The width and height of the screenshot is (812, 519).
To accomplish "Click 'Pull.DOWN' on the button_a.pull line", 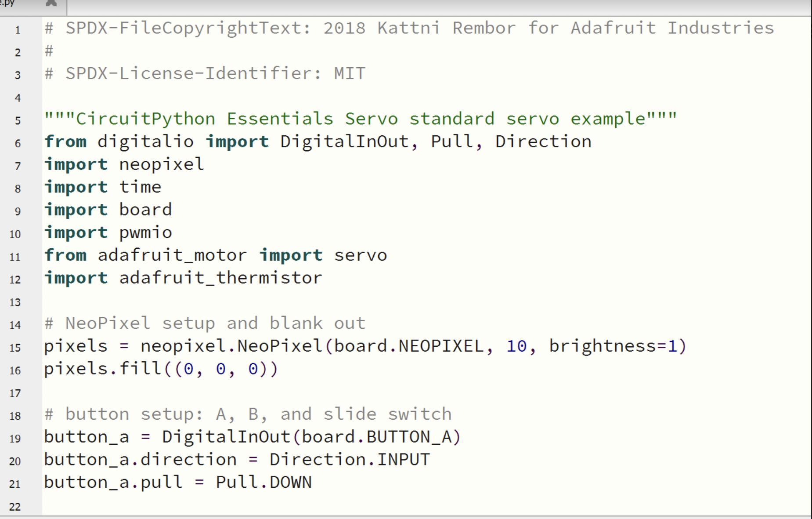I will pyautogui.click(x=263, y=483).
